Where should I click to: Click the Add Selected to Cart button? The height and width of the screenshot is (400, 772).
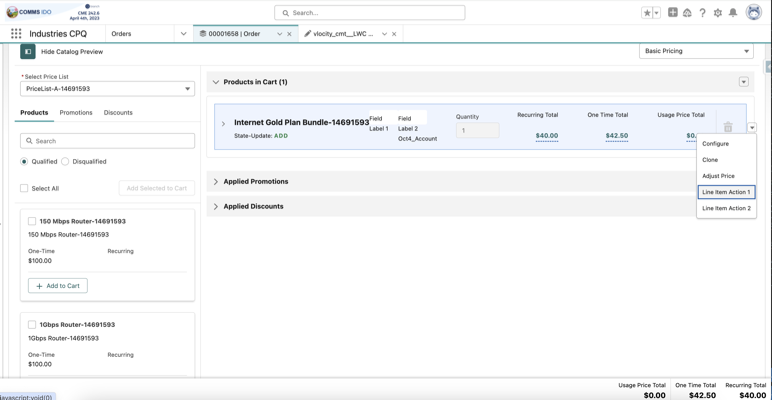tap(157, 188)
